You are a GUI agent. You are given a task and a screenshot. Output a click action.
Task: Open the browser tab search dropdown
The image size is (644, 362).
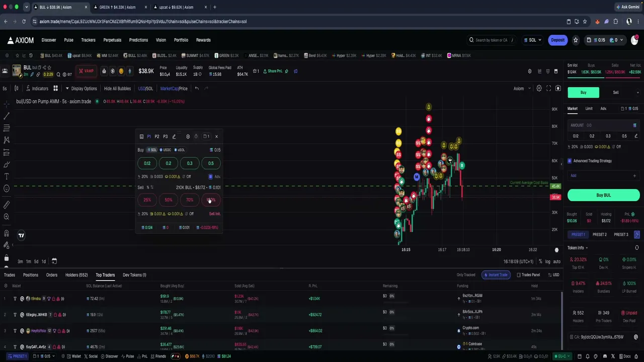point(26,7)
